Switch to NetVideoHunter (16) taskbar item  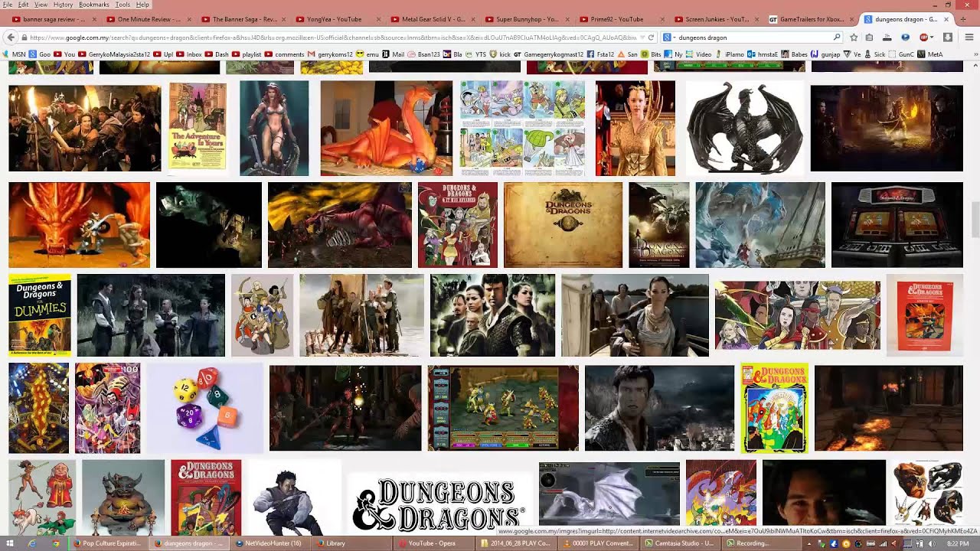coord(269,543)
